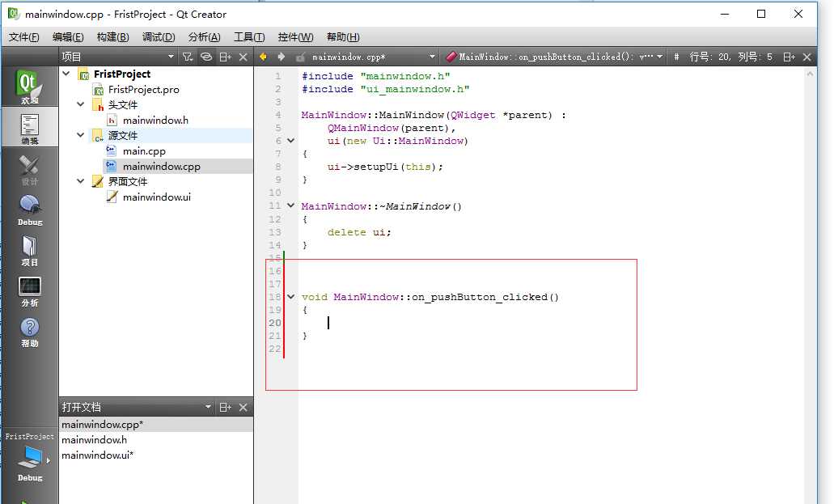Fold the code block at line 6
This screenshot has height=504, width=834.
[x=291, y=141]
